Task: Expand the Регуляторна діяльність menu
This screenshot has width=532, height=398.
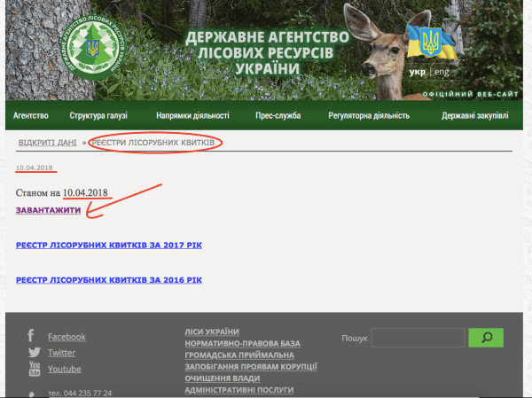Action: click(368, 115)
